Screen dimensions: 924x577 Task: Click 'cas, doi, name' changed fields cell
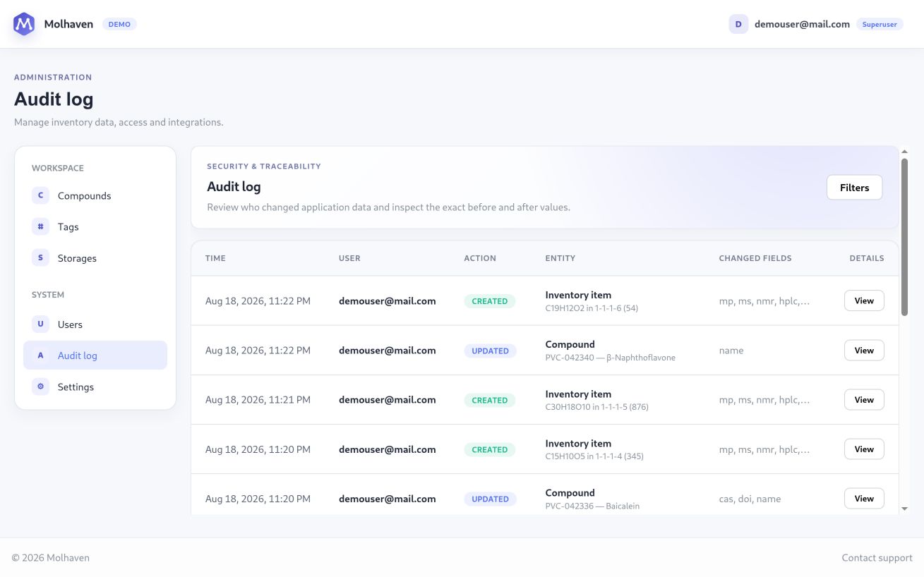(750, 499)
